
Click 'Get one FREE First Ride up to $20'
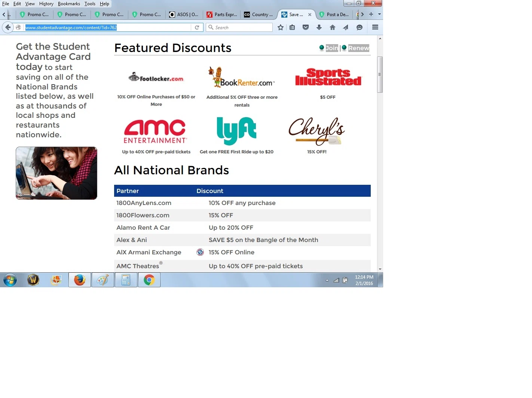[236, 152]
